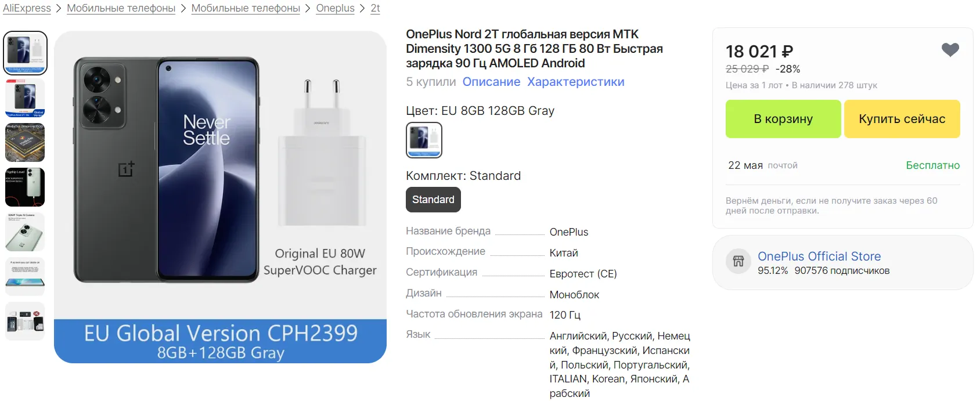View the box contents thumbnail

coord(25,321)
